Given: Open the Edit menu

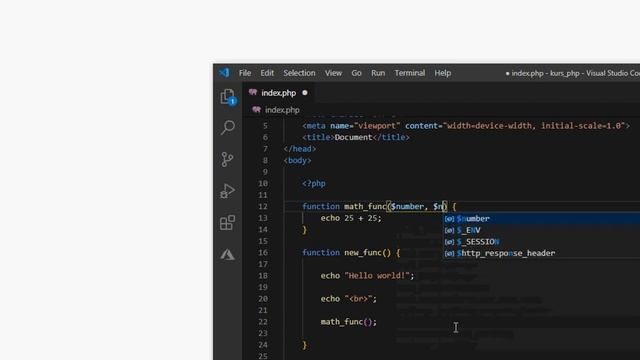Looking at the screenshot, I should point(267,73).
